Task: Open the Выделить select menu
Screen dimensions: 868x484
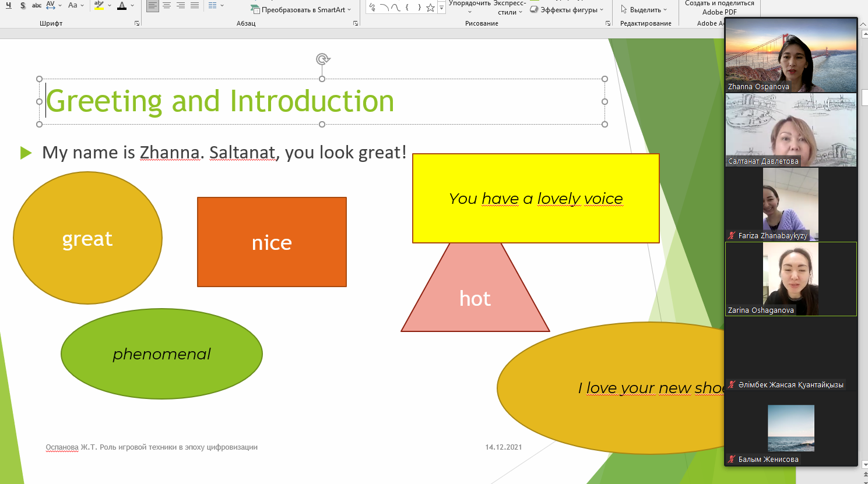Action: click(644, 9)
